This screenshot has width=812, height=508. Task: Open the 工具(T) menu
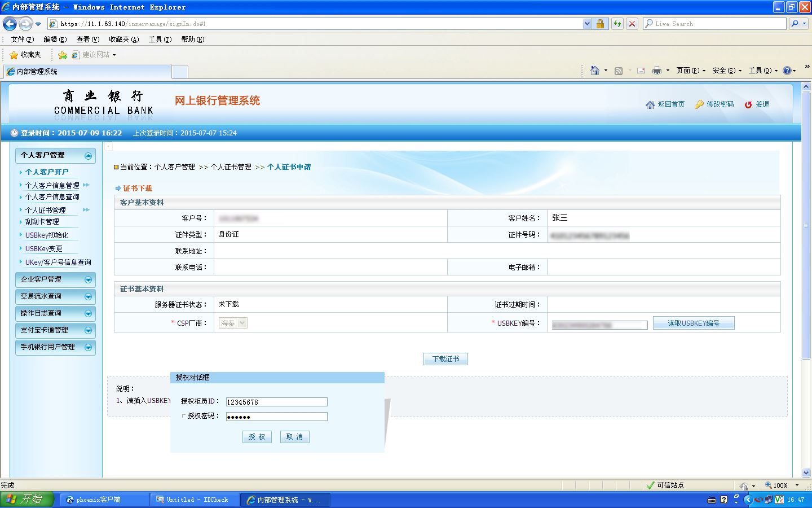click(160, 40)
